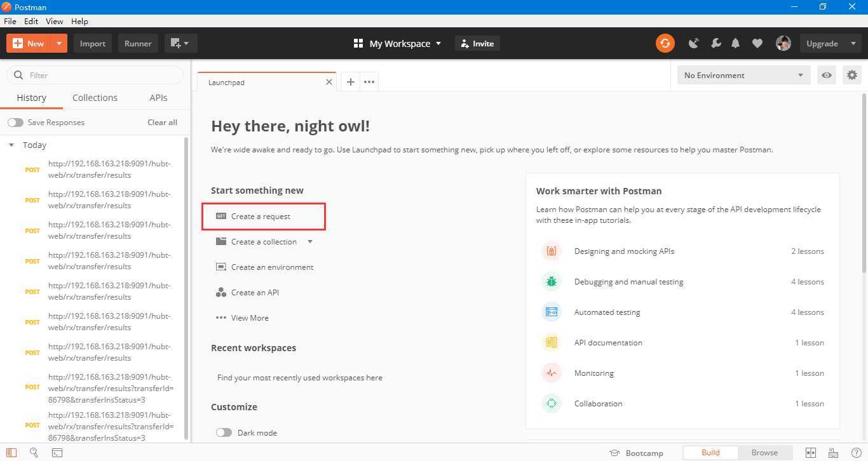Open the notifications bell icon
This screenshot has width=868, height=461.
tap(735, 43)
